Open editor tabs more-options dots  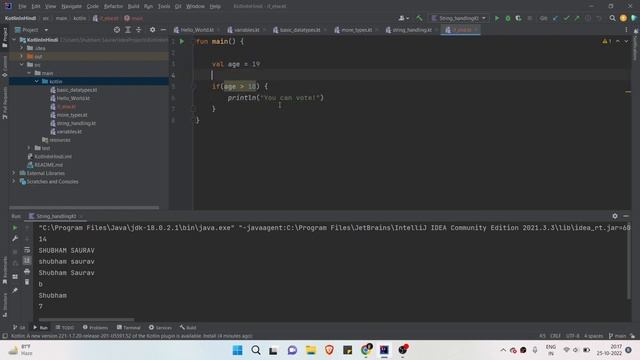coord(627,30)
